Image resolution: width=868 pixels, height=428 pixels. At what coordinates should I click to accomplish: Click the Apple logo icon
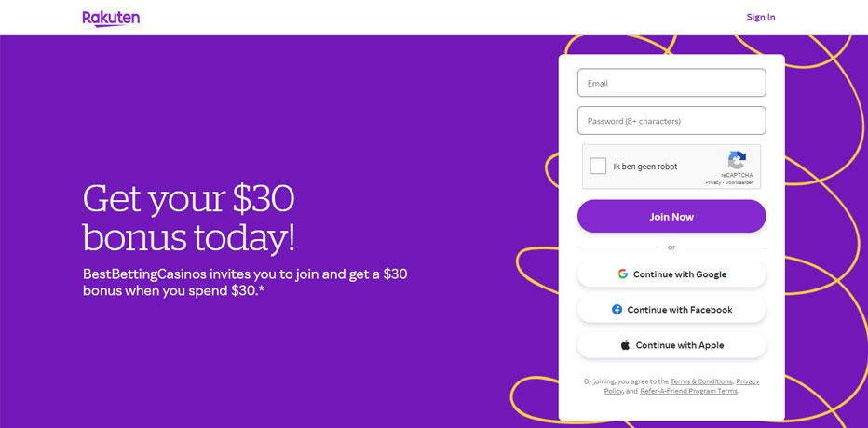[x=625, y=345]
